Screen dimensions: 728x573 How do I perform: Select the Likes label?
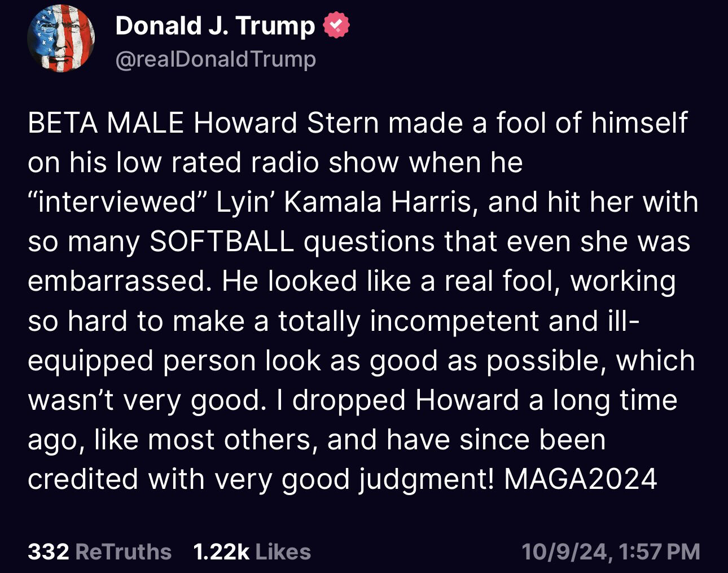283,552
